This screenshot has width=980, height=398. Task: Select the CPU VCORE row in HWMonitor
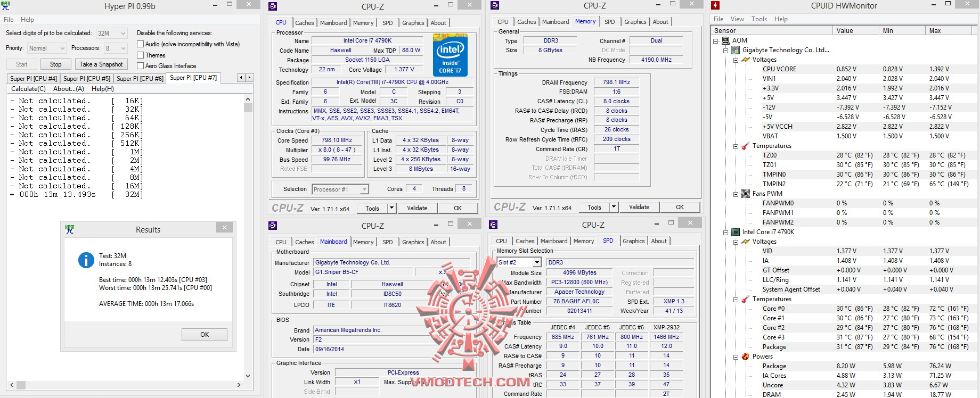tap(845, 69)
